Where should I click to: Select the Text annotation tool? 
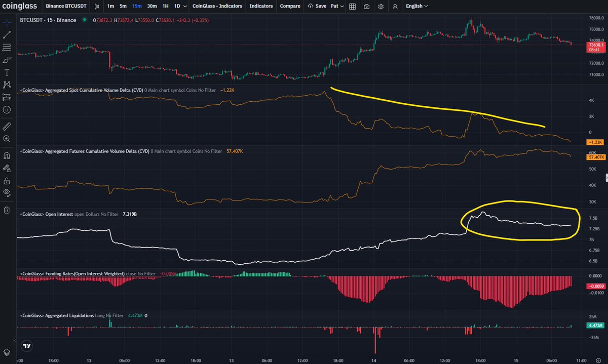7,72
